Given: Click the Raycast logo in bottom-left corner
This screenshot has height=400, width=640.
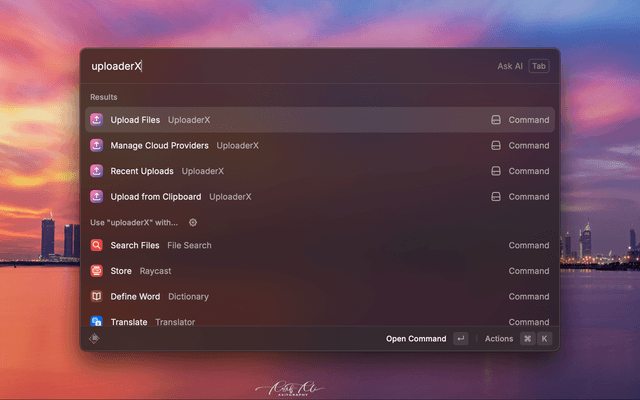Looking at the screenshot, I should [95, 339].
